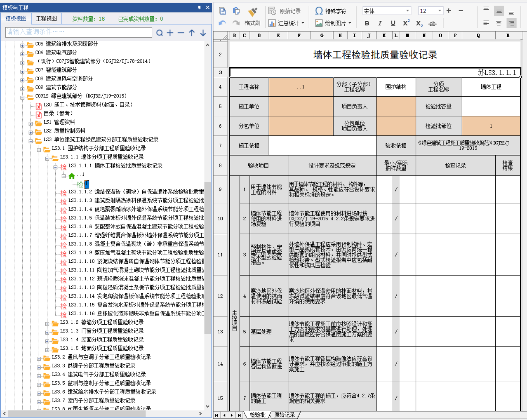Toggle superscript X² formatting
The image size is (527, 420).
406,23
